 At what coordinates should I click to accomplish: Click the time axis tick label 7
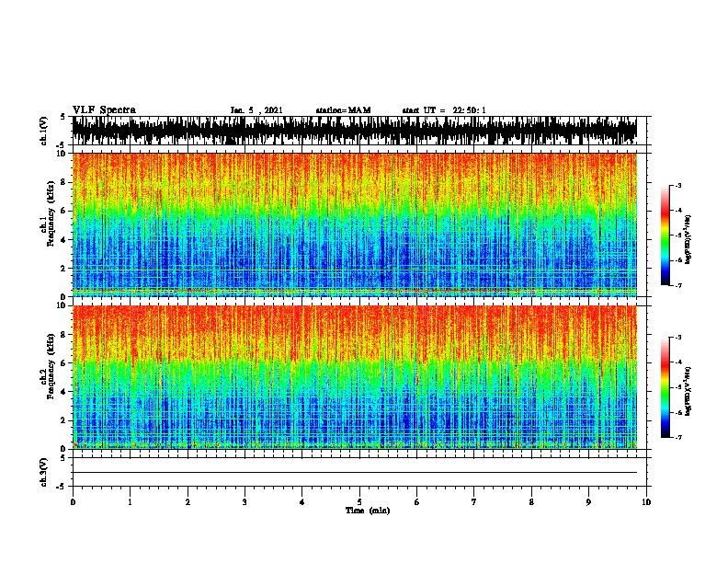474,501
